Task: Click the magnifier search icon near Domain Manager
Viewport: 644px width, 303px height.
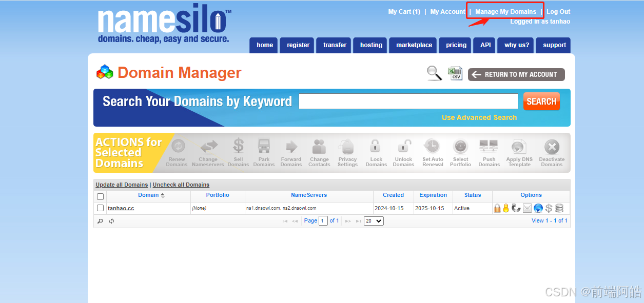Action: 435,73
